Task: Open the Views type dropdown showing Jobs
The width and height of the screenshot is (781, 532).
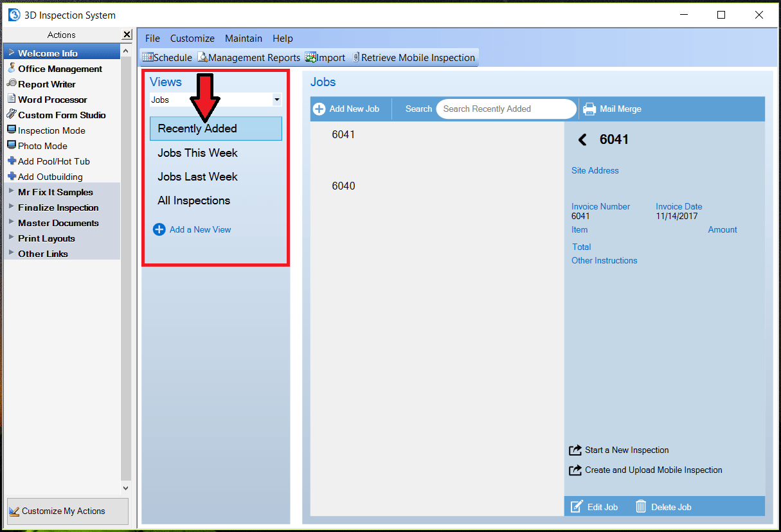Action: tap(276, 100)
